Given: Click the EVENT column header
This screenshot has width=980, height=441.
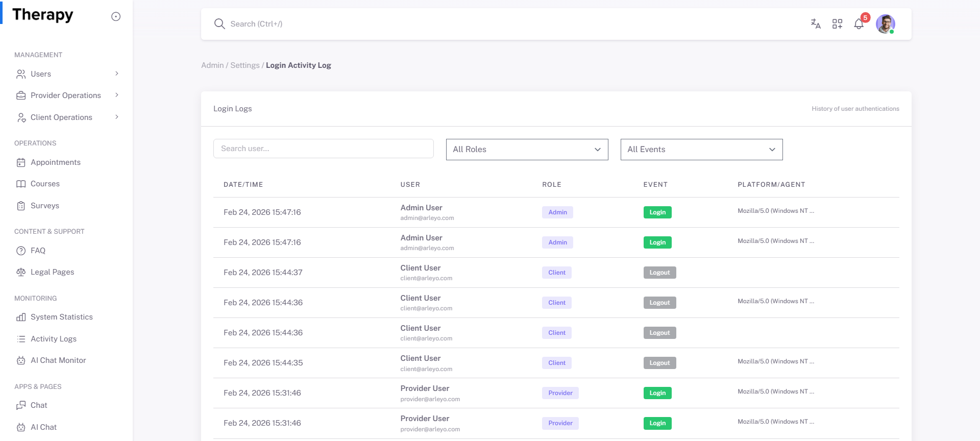Looking at the screenshot, I should (655, 185).
